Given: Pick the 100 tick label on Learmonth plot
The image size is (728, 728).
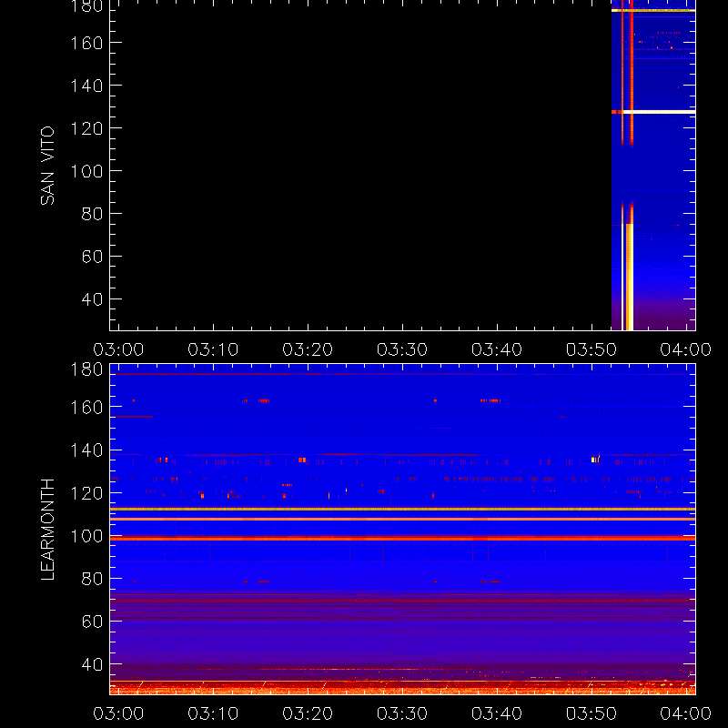Looking at the screenshot, I should coord(86,536).
